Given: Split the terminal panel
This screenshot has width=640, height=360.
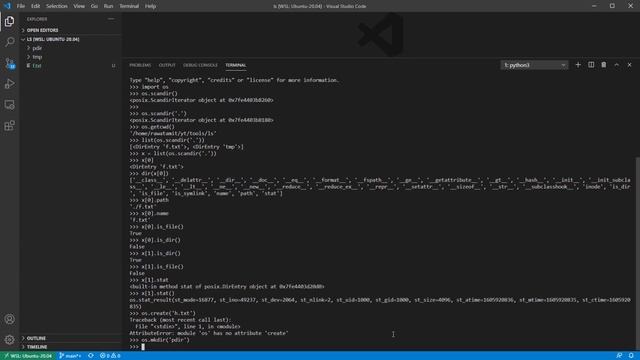Looking at the screenshot, I should (x=591, y=65).
